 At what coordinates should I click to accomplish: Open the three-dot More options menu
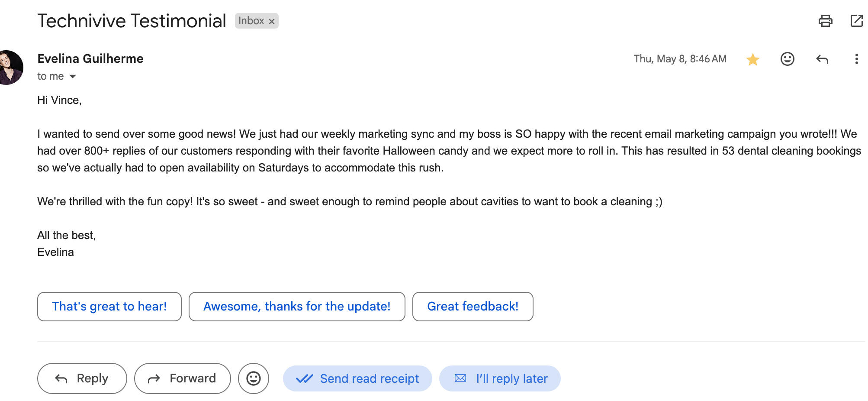click(x=856, y=59)
